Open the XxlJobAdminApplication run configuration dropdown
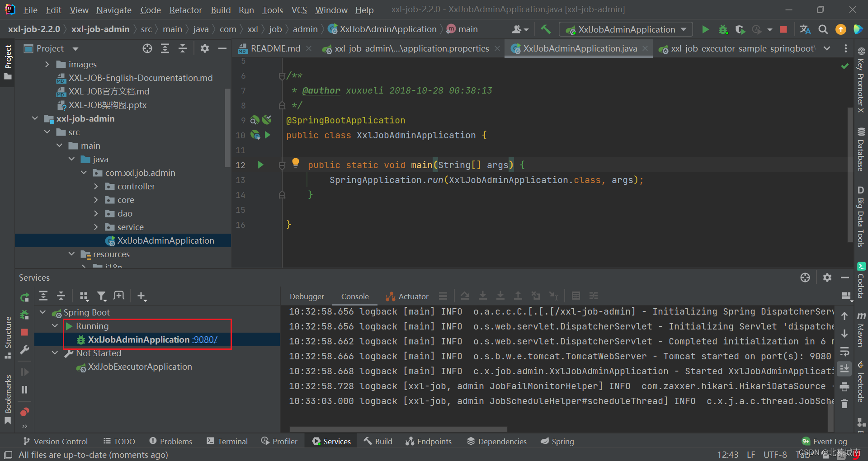868x461 pixels. click(626, 29)
